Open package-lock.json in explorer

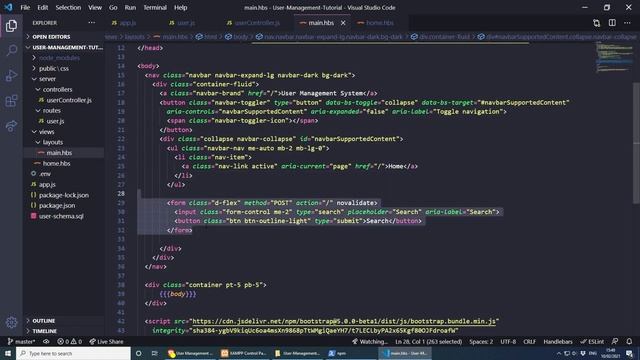click(64, 195)
